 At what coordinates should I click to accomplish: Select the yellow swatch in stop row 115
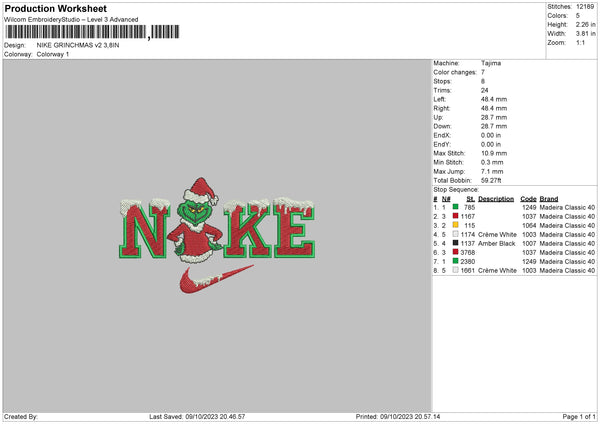tap(455, 225)
